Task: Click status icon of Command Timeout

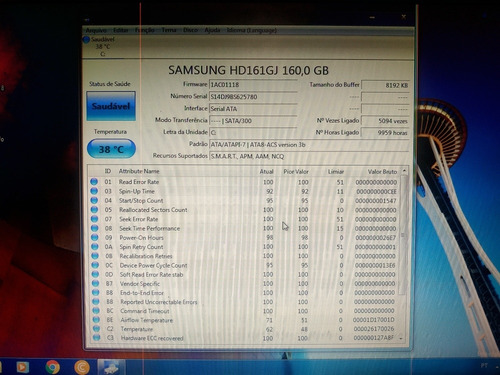Action: pyautogui.click(x=96, y=311)
